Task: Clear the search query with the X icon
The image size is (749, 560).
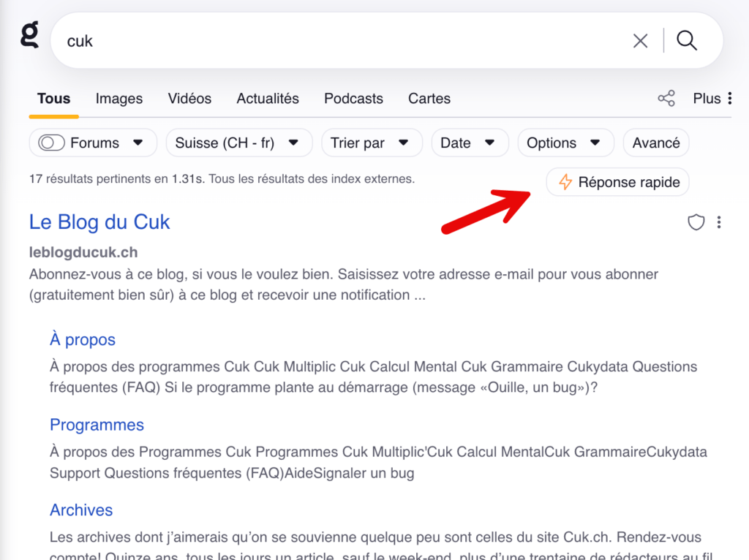Action: (640, 41)
